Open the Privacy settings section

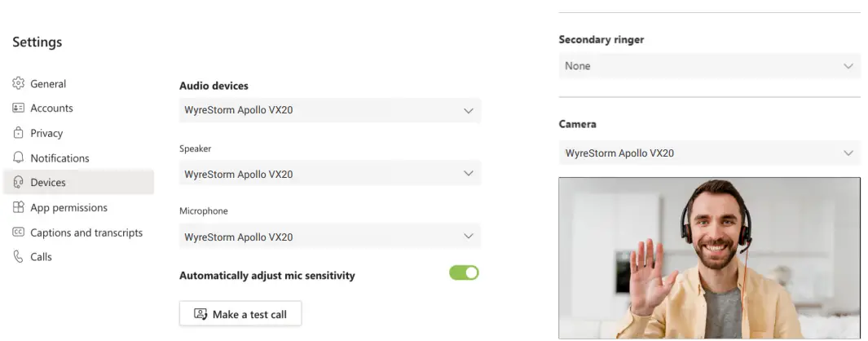[46, 133]
